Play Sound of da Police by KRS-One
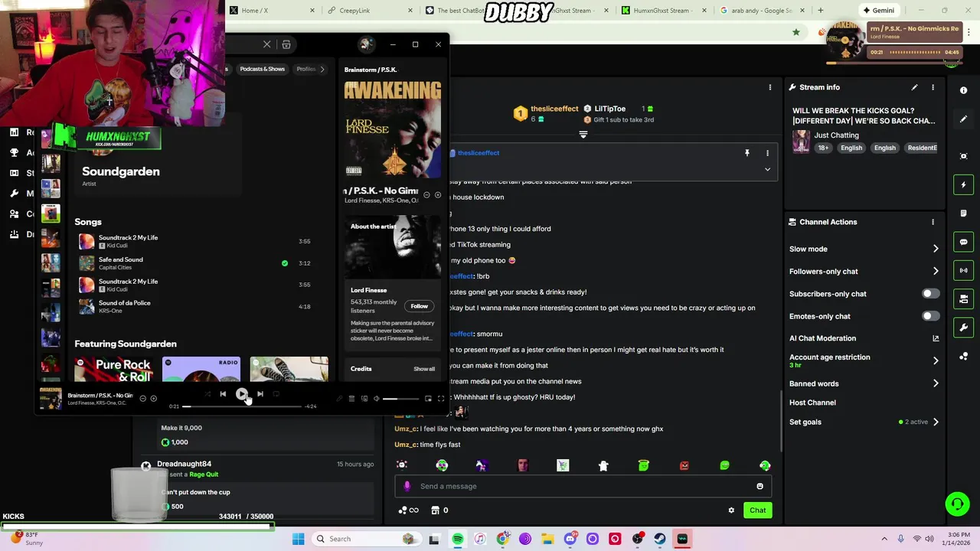980x551 pixels. click(x=195, y=307)
